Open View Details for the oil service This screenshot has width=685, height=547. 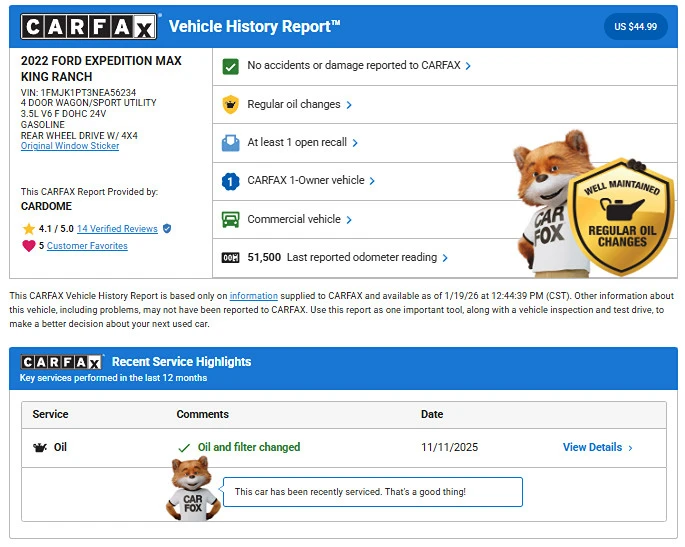coord(592,447)
